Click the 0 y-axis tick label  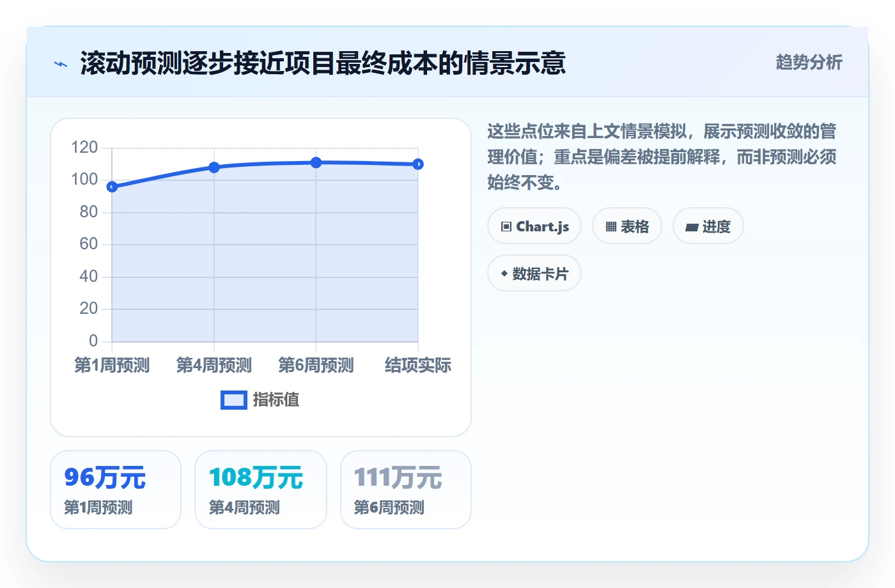point(93,341)
